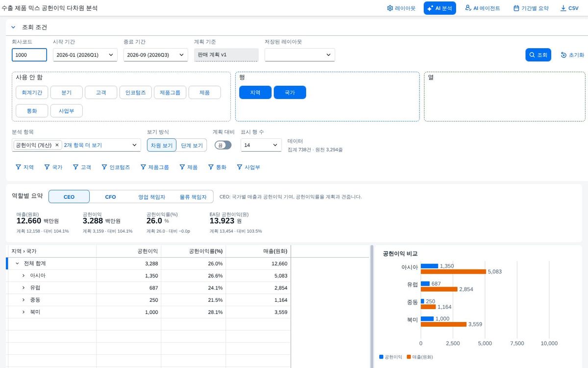
Task: Collapse the 조회 조건 section chevron
Action: 13,27
